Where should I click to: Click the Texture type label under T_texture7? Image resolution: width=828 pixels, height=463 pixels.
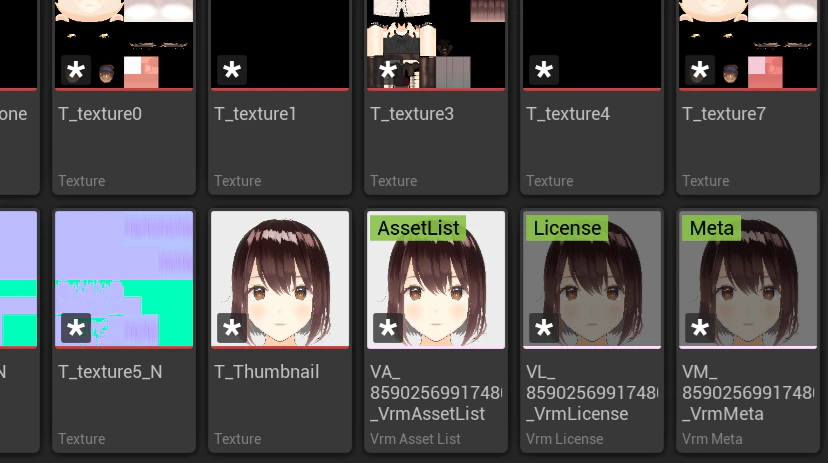pos(705,181)
